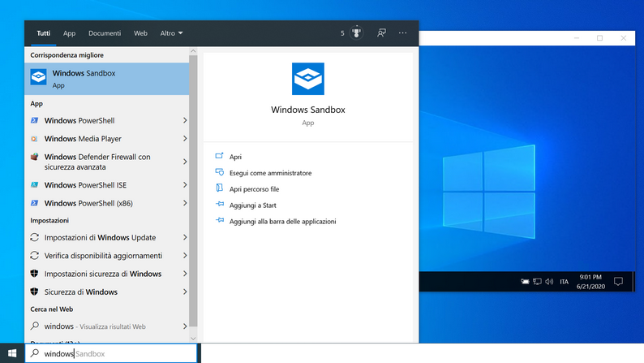Click the Windows Media Player icon
Screen dimensions: 644x363
click(x=35, y=139)
